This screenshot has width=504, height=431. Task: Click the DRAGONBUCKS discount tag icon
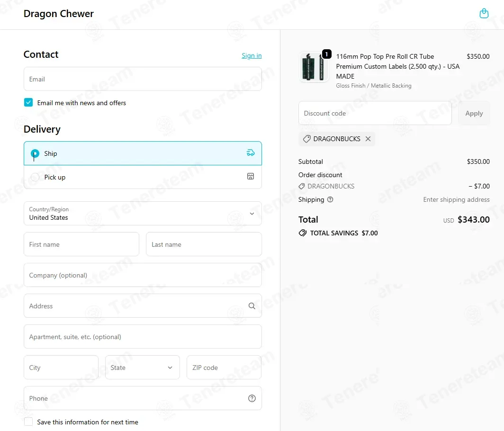pyautogui.click(x=306, y=139)
